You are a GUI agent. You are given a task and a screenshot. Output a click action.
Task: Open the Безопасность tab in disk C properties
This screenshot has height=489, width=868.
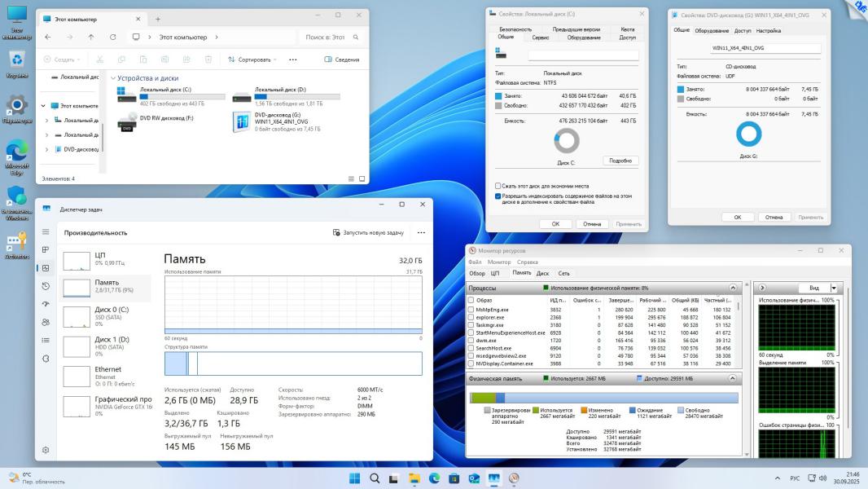click(x=515, y=29)
